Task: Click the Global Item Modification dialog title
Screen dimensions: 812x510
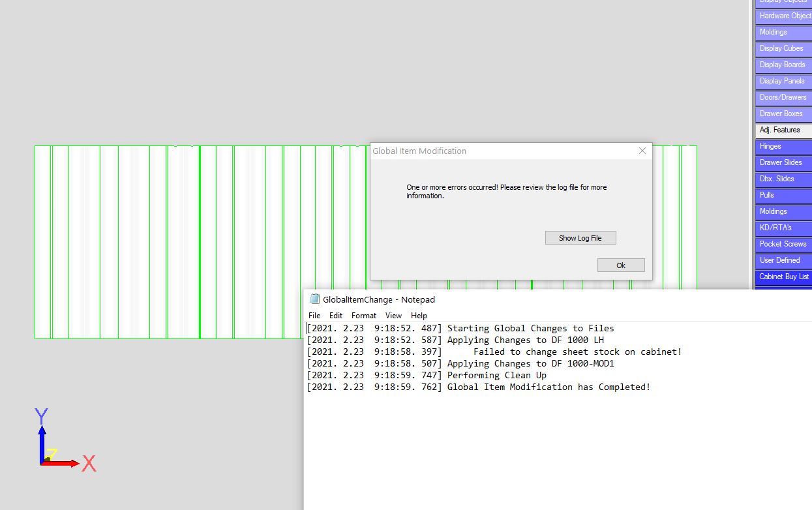Action: point(419,151)
